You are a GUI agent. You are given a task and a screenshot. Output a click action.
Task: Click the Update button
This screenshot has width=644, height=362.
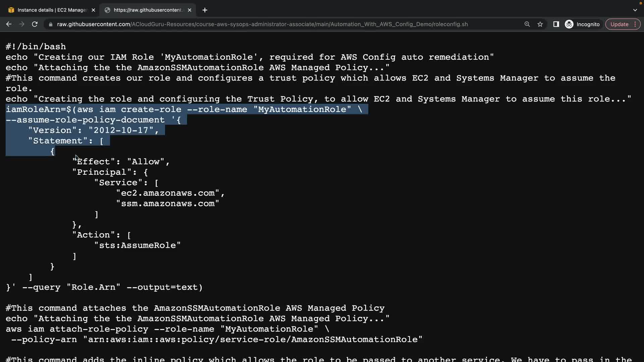pyautogui.click(x=619, y=24)
